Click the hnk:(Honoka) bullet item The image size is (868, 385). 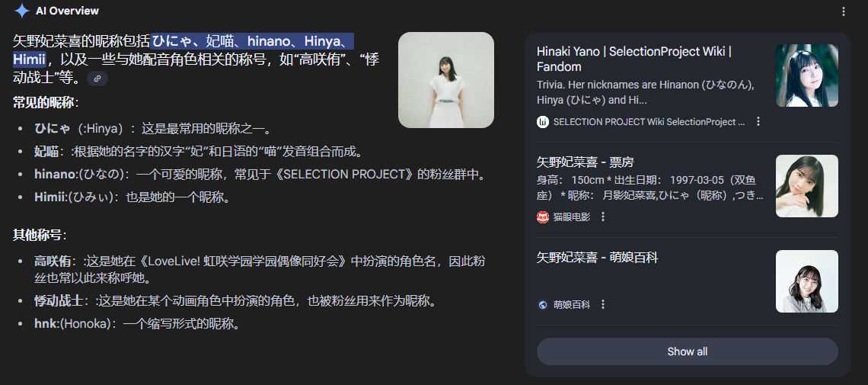(x=138, y=324)
